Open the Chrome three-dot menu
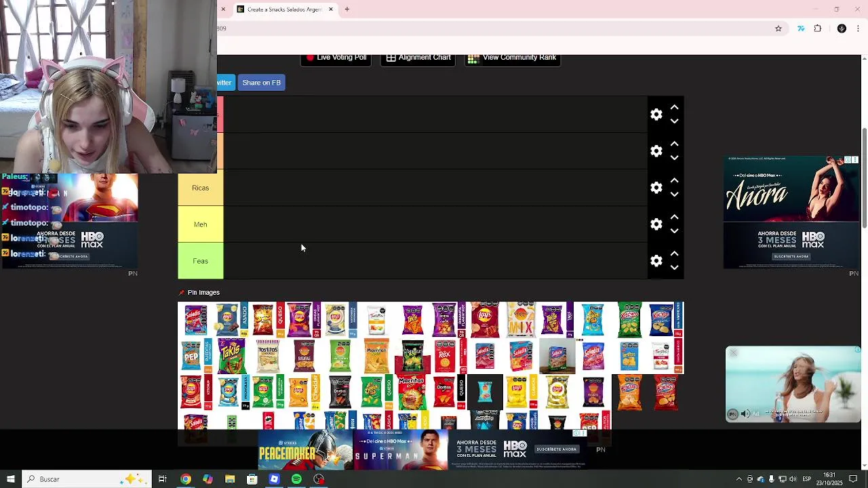This screenshot has height=488, width=868. 859,28
